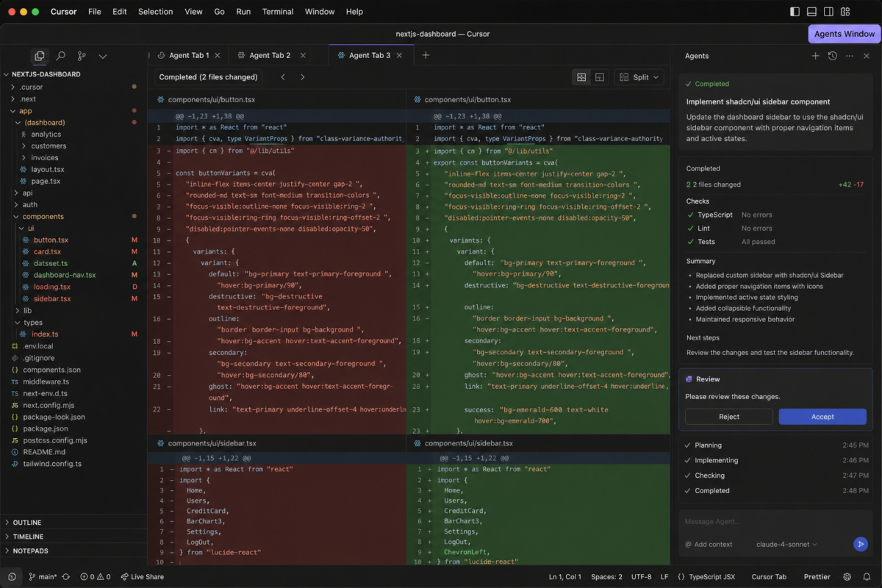Close the Agents panel
Viewport: 882px width, 588px height.
pos(867,56)
